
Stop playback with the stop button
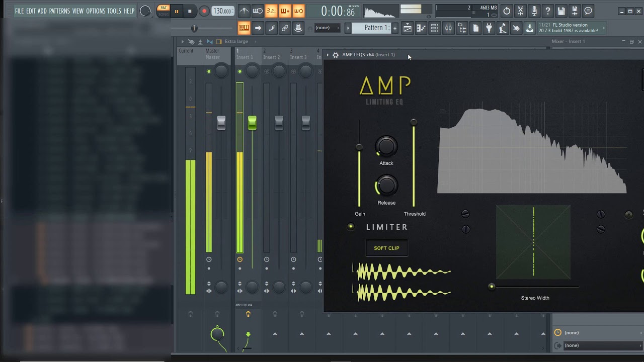pos(190,11)
